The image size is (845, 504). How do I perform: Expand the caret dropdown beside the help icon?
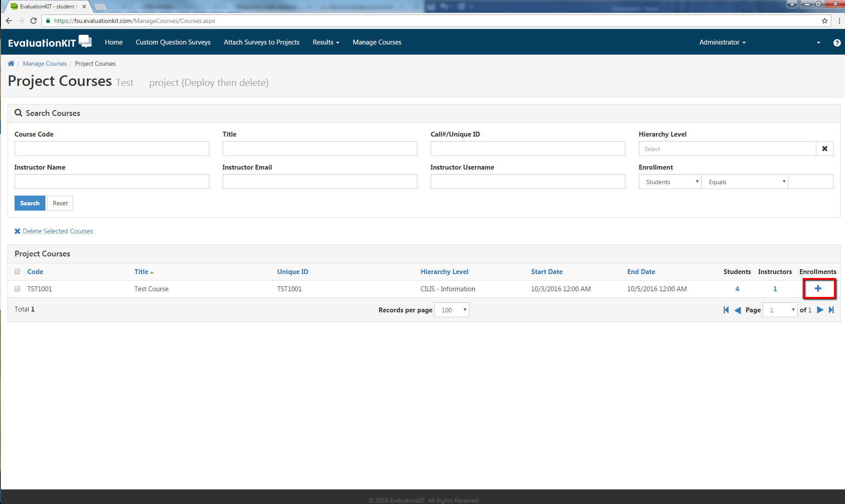point(819,43)
